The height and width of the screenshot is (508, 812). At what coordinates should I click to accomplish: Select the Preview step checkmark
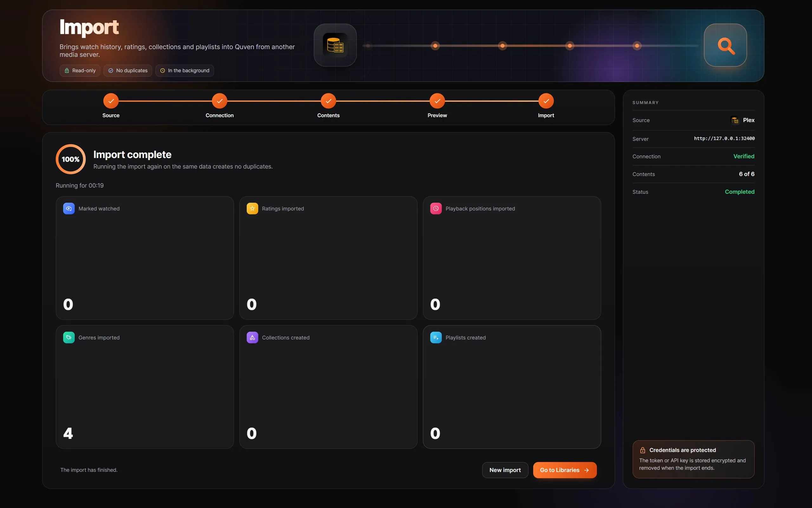tap(437, 101)
